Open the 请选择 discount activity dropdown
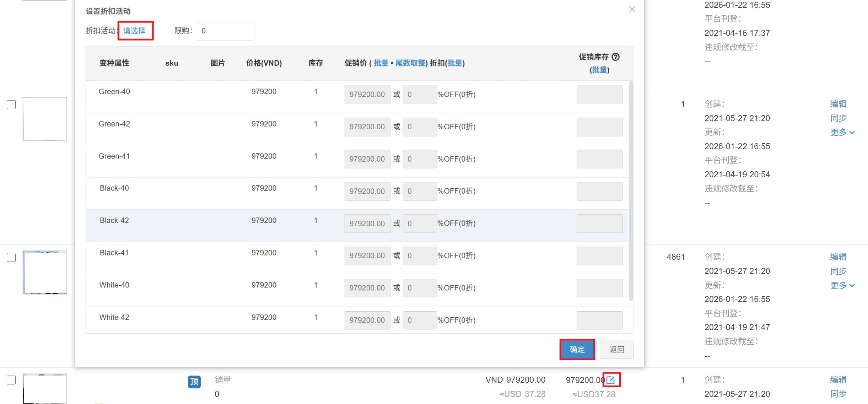868x404 pixels. [x=135, y=31]
